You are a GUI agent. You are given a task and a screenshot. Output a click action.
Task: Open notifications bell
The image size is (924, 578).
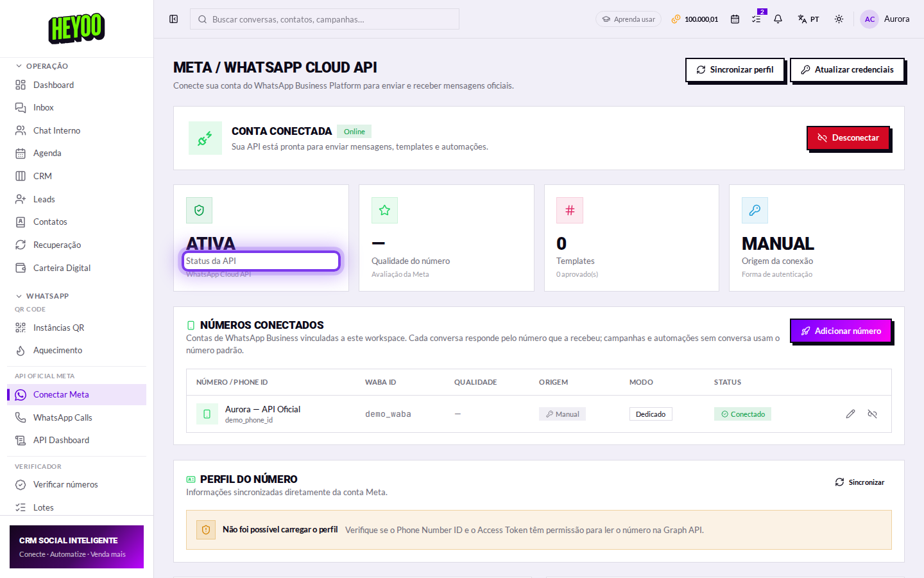778,19
